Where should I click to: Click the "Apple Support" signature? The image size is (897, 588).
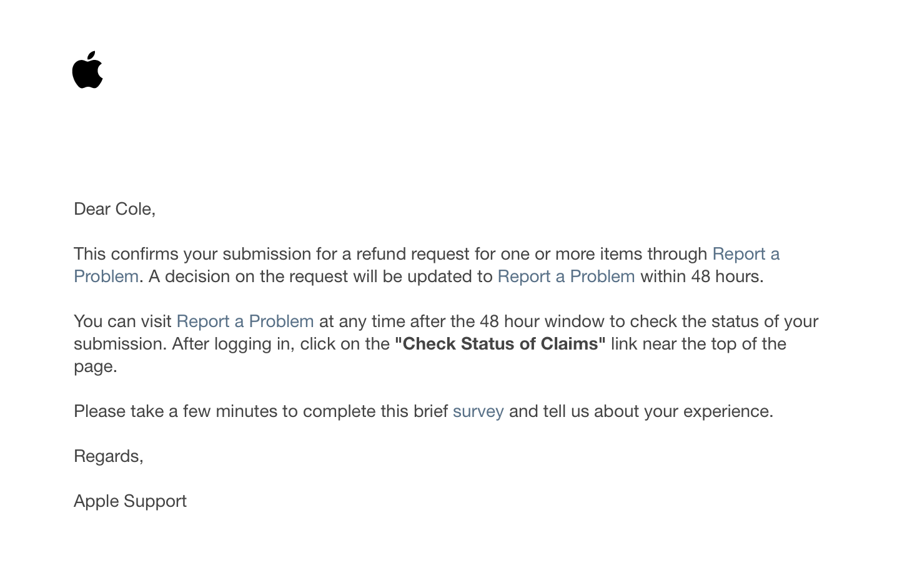(x=130, y=501)
